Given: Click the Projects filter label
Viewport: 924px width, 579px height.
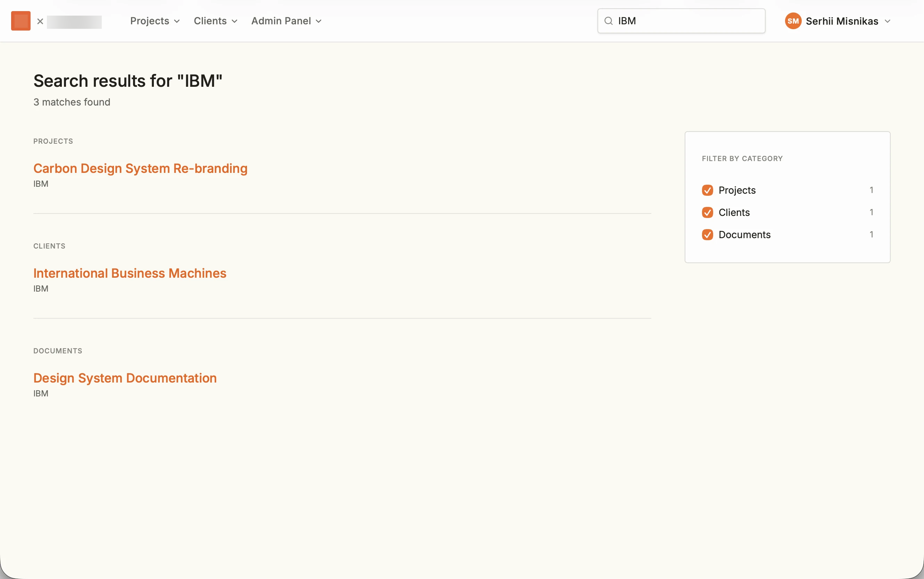Looking at the screenshot, I should coord(737,190).
